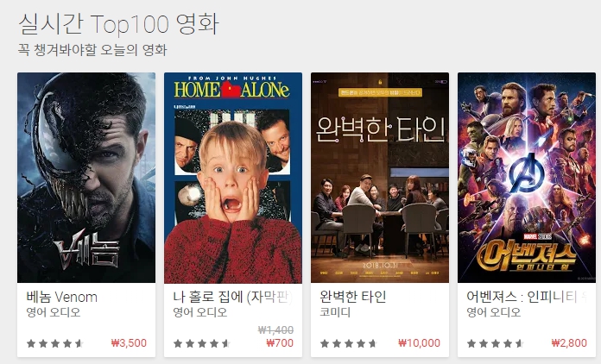Select the ₩3,500 price for Venom
The width and height of the screenshot is (601, 364).
[129, 343]
